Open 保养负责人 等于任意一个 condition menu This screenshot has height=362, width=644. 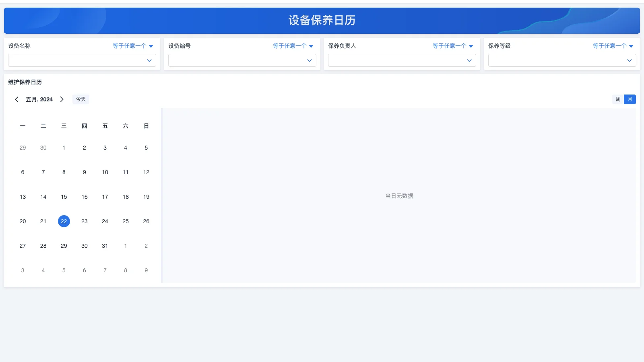[x=452, y=46]
